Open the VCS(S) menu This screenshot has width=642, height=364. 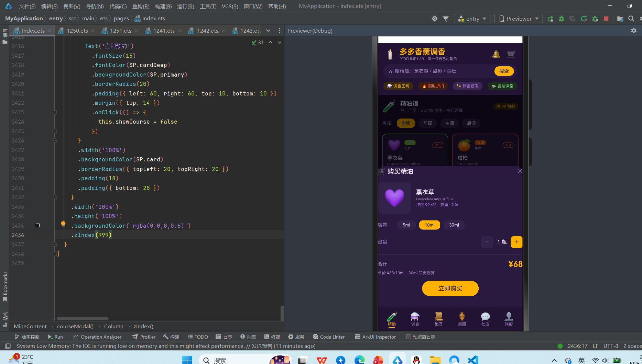(x=230, y=6)
